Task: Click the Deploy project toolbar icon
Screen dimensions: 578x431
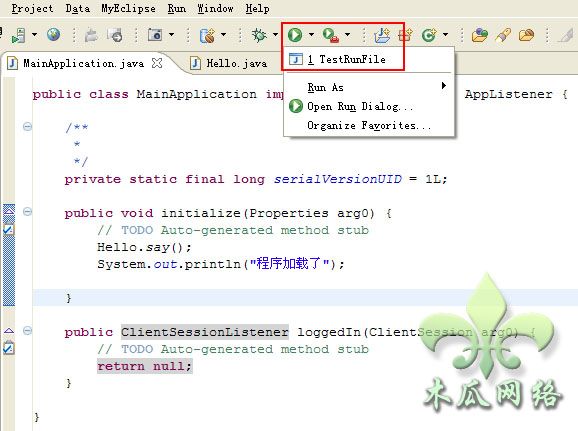Action: coord(91,35)
